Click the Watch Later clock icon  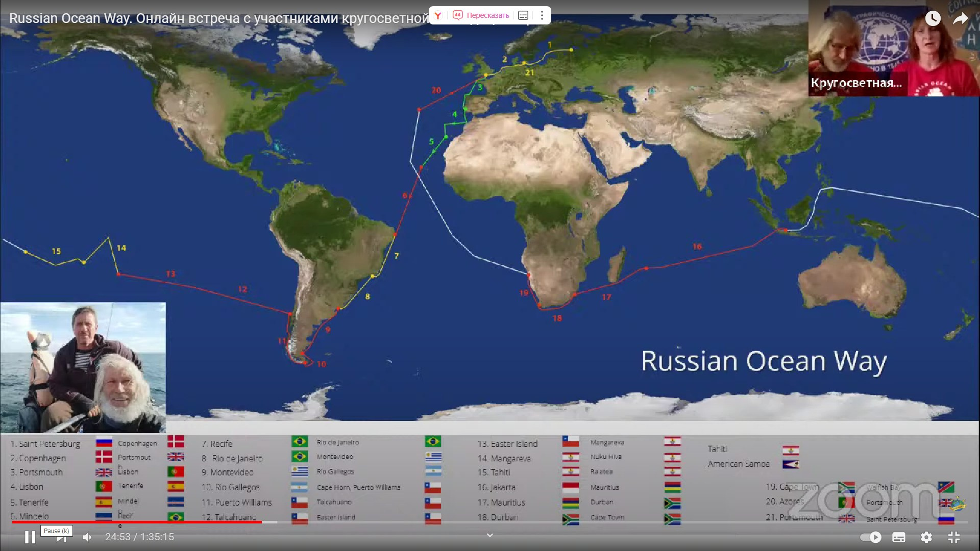[x=933, y=18]
